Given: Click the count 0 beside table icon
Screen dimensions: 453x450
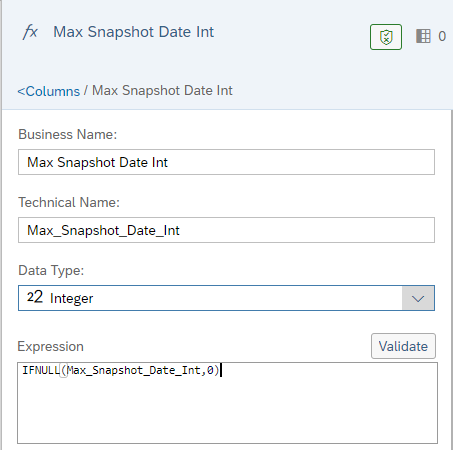Looking at the screenshot, I should point(442,36).
